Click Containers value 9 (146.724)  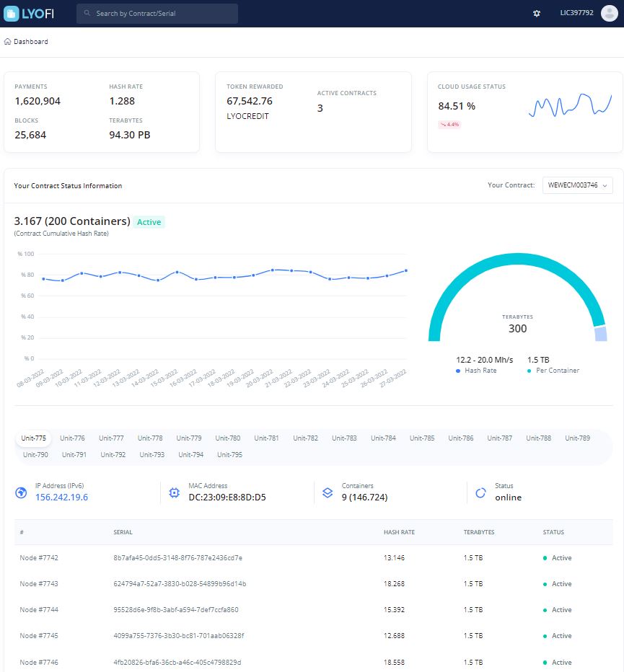coord(364,497)
